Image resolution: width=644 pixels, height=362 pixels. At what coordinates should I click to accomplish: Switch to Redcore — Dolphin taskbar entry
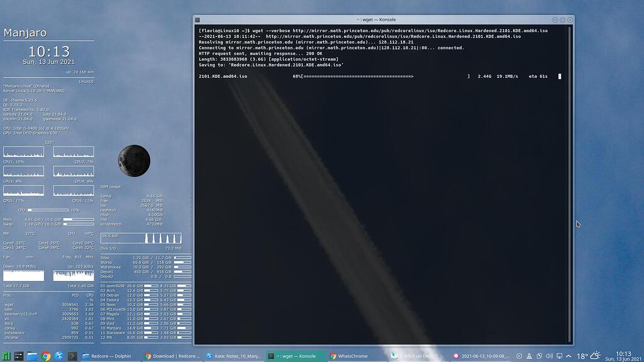point(107,356)
